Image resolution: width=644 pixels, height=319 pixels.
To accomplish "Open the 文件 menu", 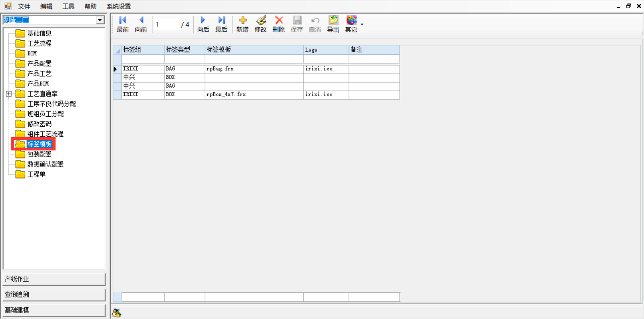I will pyautogui.click(x=24, y=6).
